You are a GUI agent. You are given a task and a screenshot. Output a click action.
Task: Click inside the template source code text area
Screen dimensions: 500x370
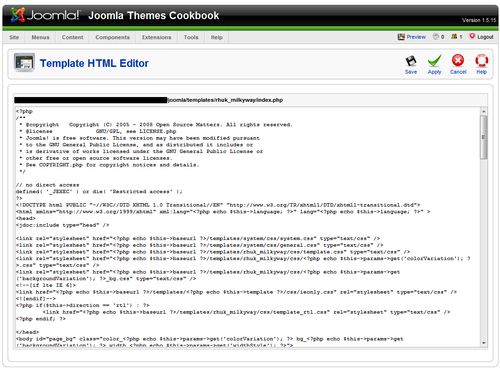pyautogui.click(x=248, y=227)
